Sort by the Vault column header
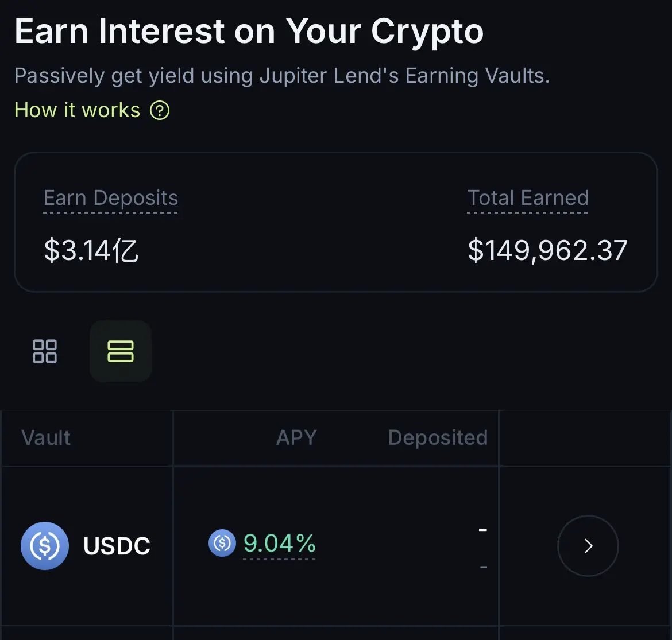 (x=47, y=438)
